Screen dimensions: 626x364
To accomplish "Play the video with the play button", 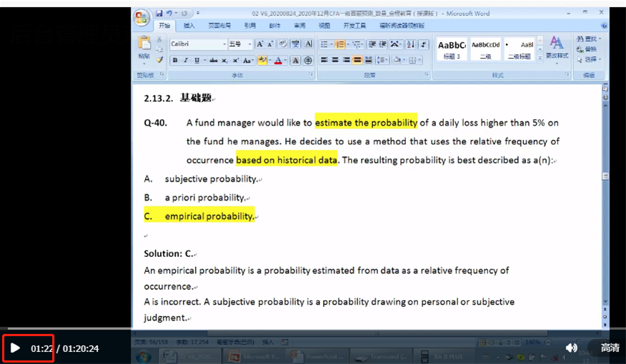I will pos(15,348).
